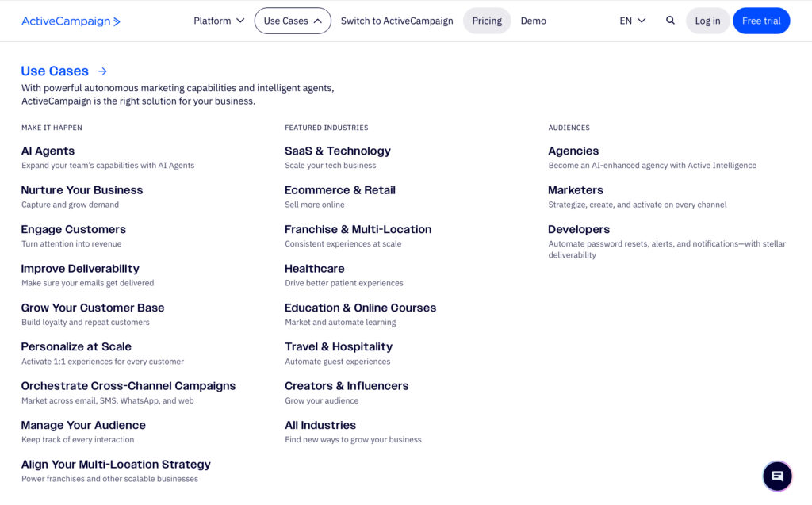Click the arrow beside the Use Cases heading

click(x=101, y=71)
